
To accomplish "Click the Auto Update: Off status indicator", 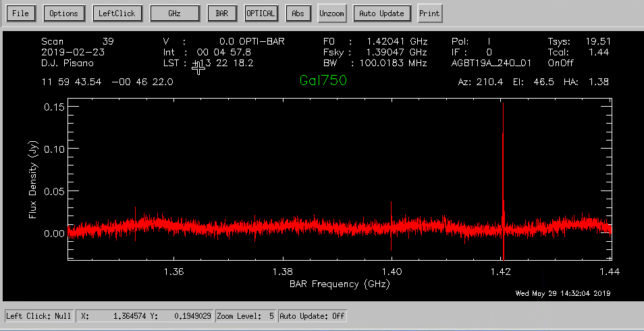I will tap(312, 315).
